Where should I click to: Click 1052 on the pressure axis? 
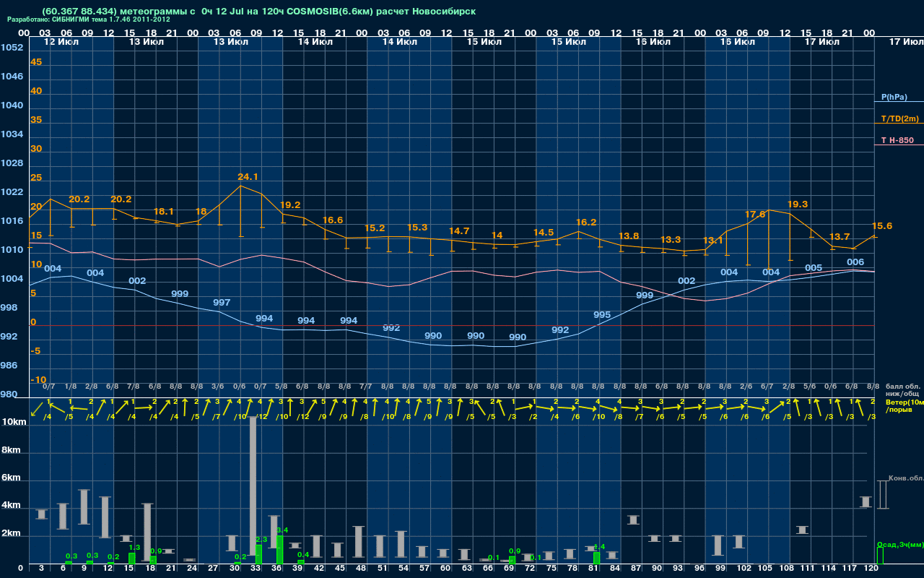11,48
